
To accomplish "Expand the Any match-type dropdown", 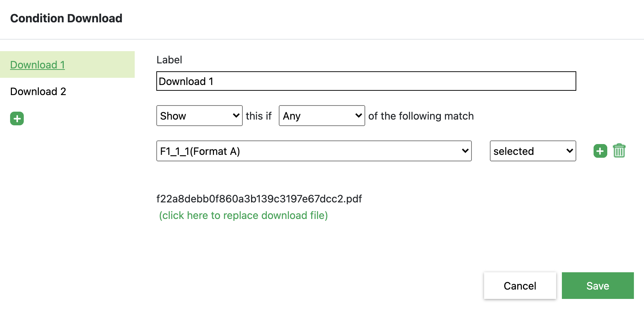I will click(322, 116).
